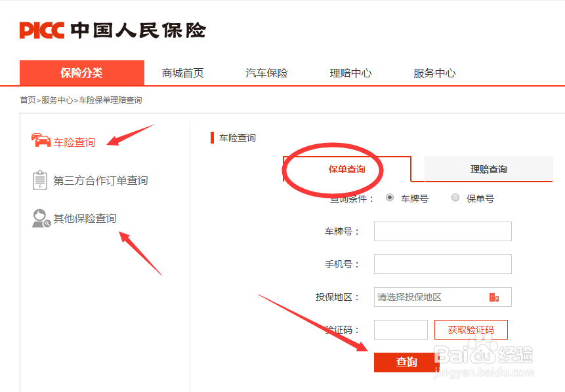Click inside the 手机号 input field
This screenshot has height=392, width=565.
coord(442,264)
